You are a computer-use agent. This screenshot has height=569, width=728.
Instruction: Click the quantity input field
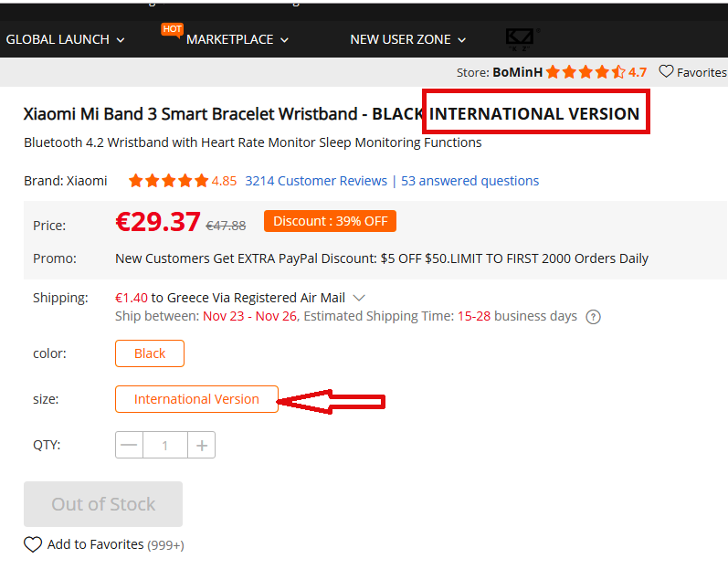(x=165, y=446)
